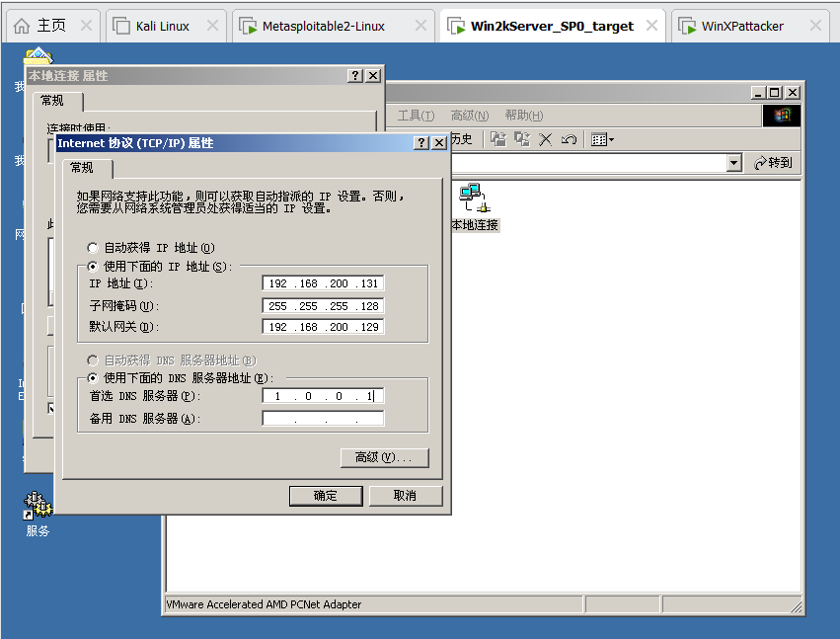This screenshot has height=639, width=840.
Task: Open the address bar dropdown arrow
Action: pos(734,162)
